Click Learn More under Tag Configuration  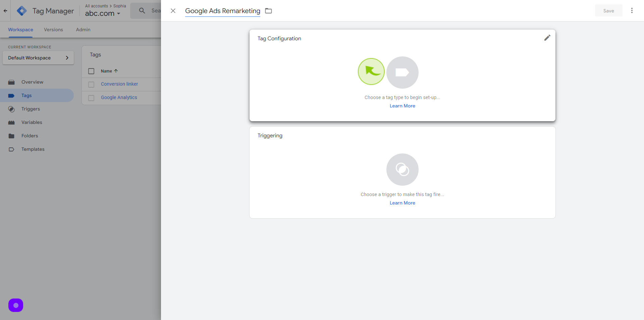click(402, 106)
